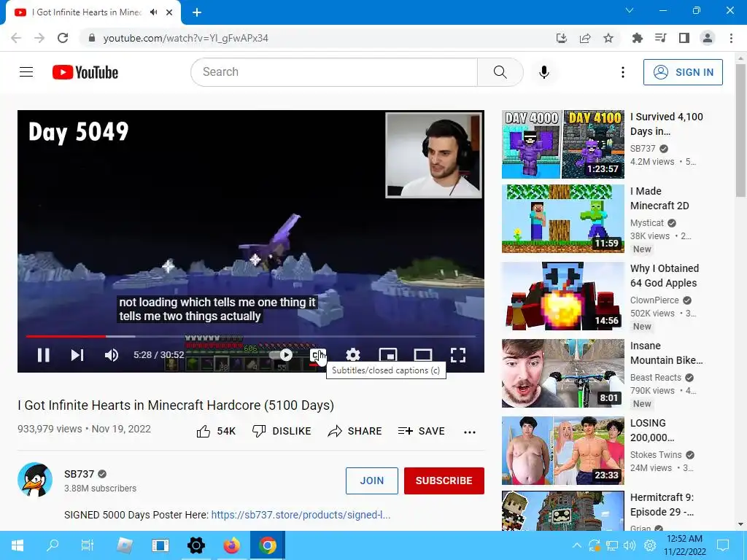Open Firefox from the taskbar
747x560 pixels.
click(x=232, y=545)
